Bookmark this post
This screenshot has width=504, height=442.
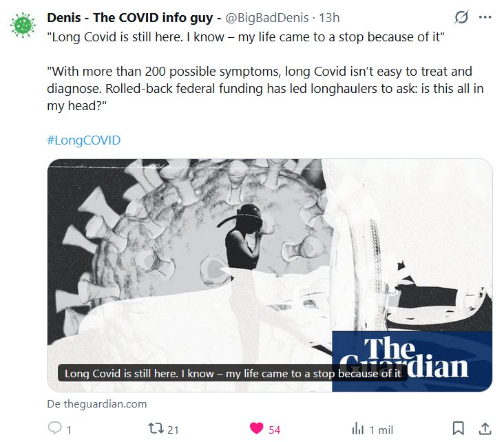coord(458,428)
